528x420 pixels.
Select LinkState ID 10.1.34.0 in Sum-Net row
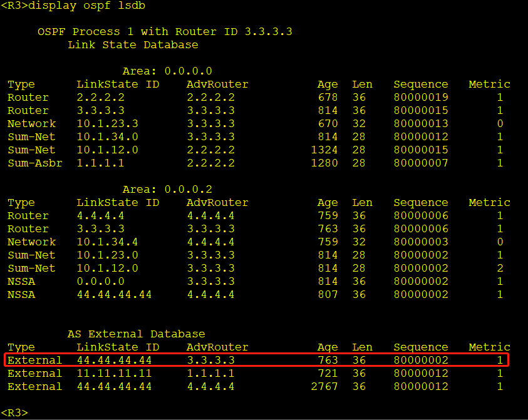108,136
